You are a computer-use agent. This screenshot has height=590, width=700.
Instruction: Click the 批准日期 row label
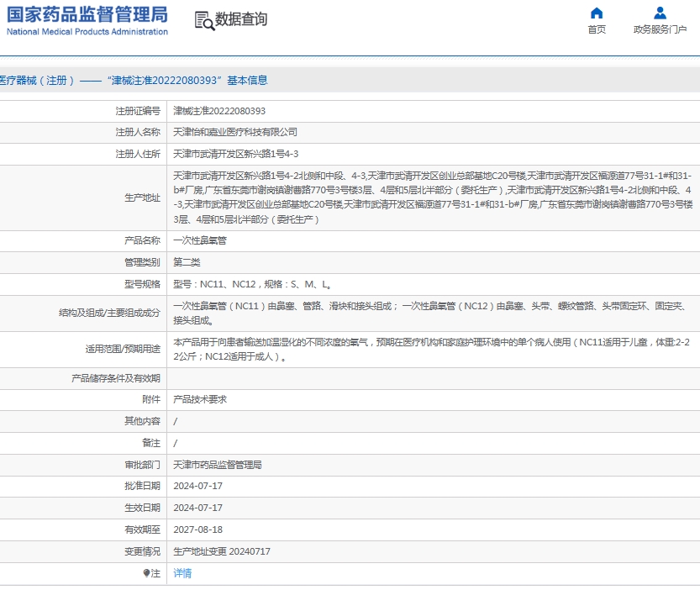coord(142,486)
